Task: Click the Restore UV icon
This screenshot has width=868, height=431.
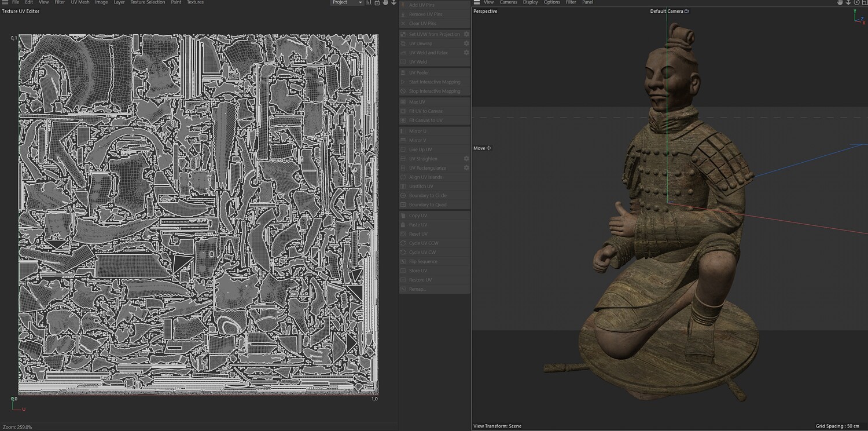Action: [403, 280]
